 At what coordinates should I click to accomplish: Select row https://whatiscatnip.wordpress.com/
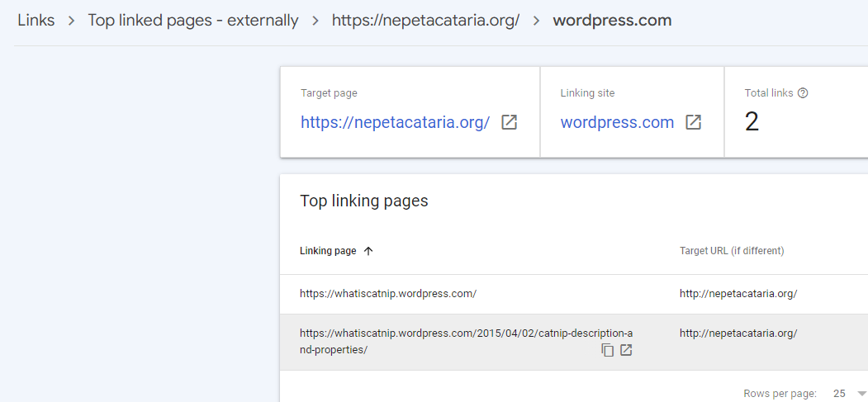click(x=574, y=294)
